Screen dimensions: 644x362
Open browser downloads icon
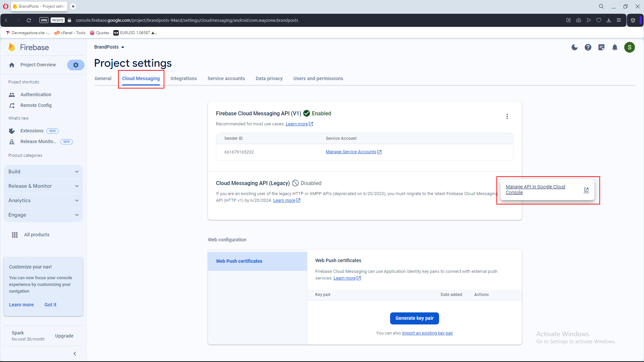(x=609, y=20)
